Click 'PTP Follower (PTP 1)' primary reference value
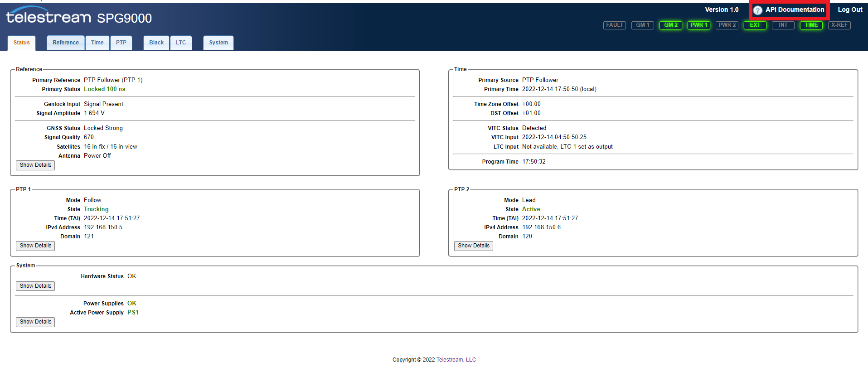This screenshot has width=868, height=372. pyautogui.click(x=113, y=80)
